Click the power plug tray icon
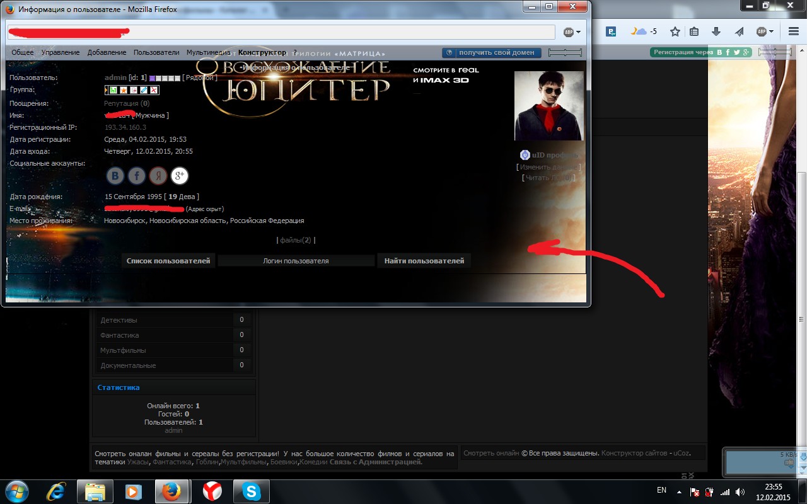 710,492
